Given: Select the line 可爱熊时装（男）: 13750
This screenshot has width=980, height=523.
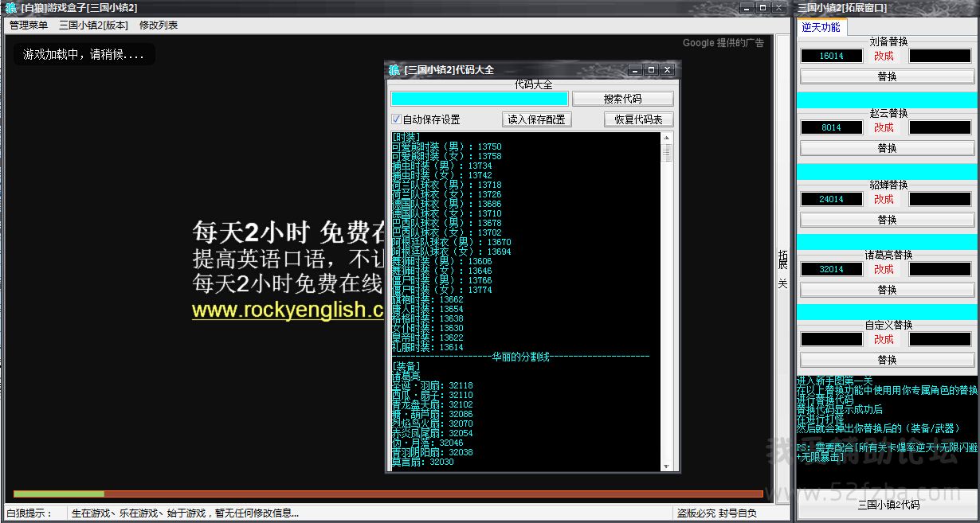Looking at the screenshot, I should pyautogui.click(x=447, y=147).
